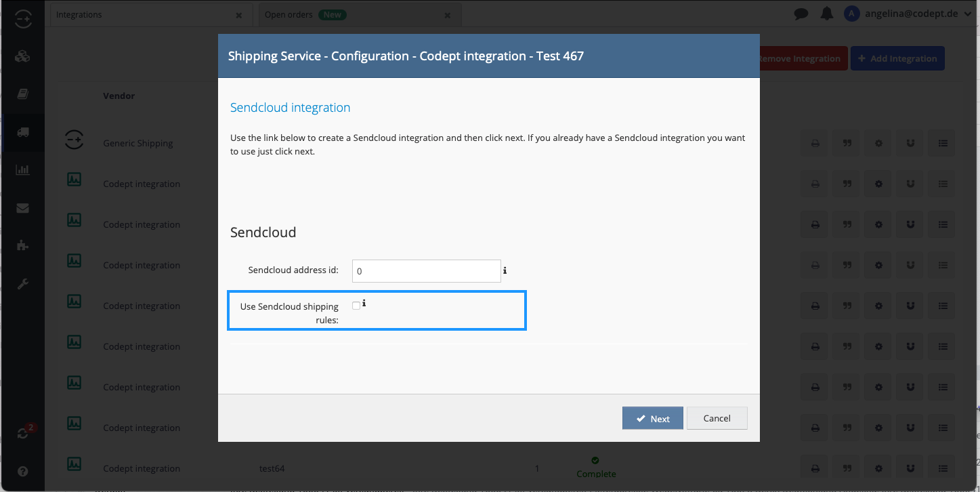Viewport: 980px width, 492px height.
Task: Click the Remove Integration button
Action: [x=803, y=58]
